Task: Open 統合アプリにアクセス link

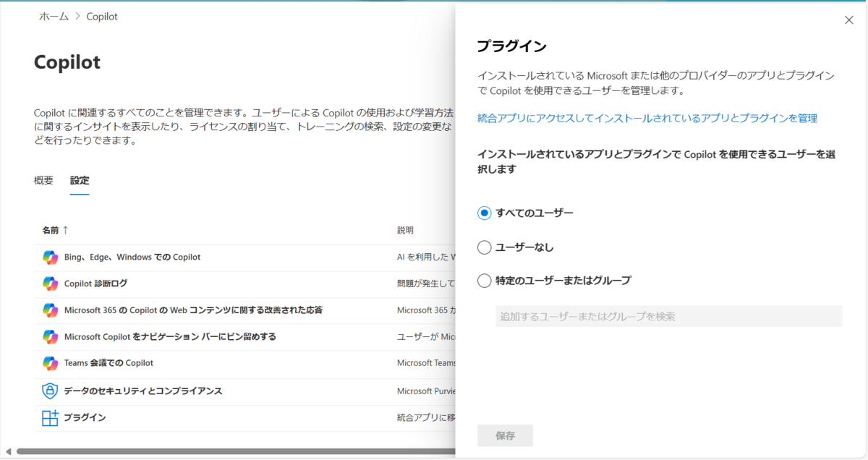Action: point(647,118)
